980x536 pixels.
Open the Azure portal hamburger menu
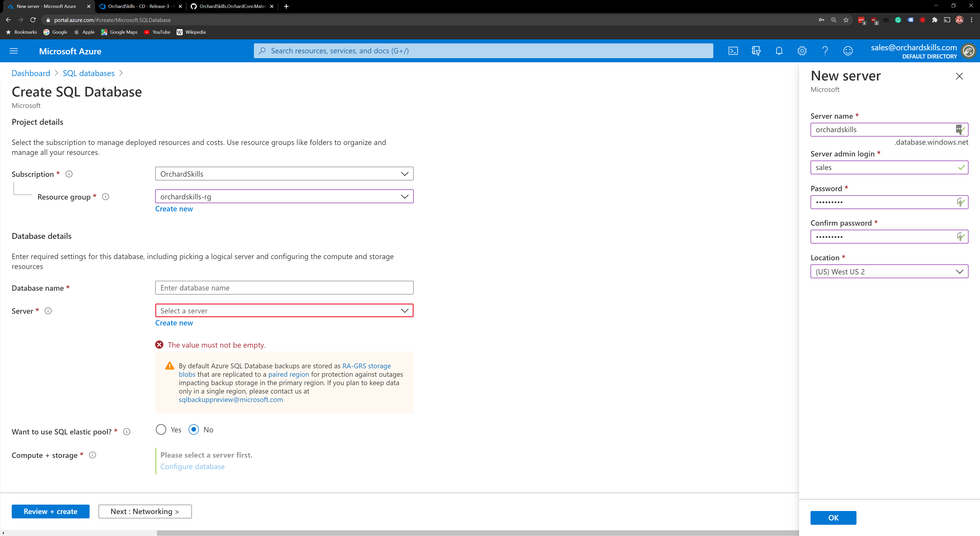(14, 51)
